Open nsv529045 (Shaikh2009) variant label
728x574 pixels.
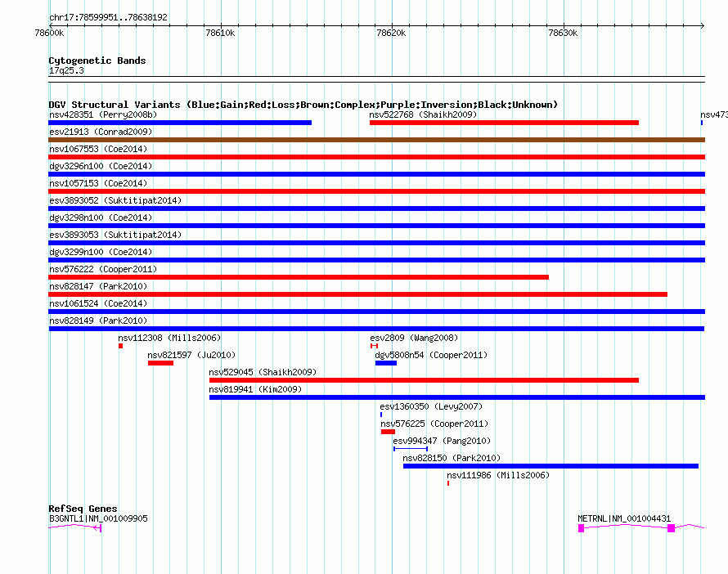pos(263,372)
